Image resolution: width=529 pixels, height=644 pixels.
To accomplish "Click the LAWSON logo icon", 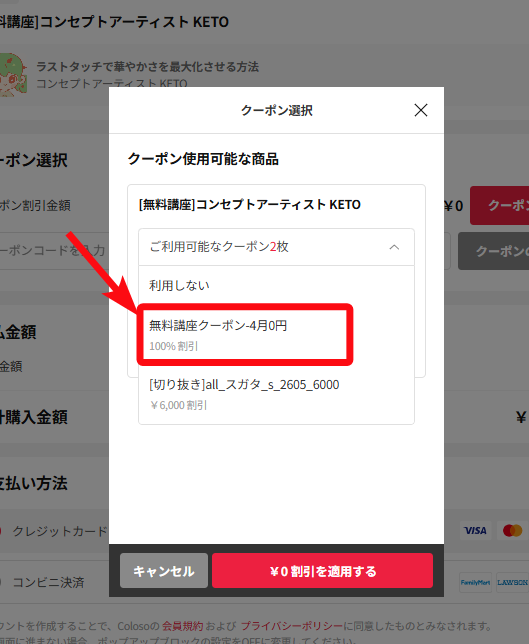I will coord(512,582).
